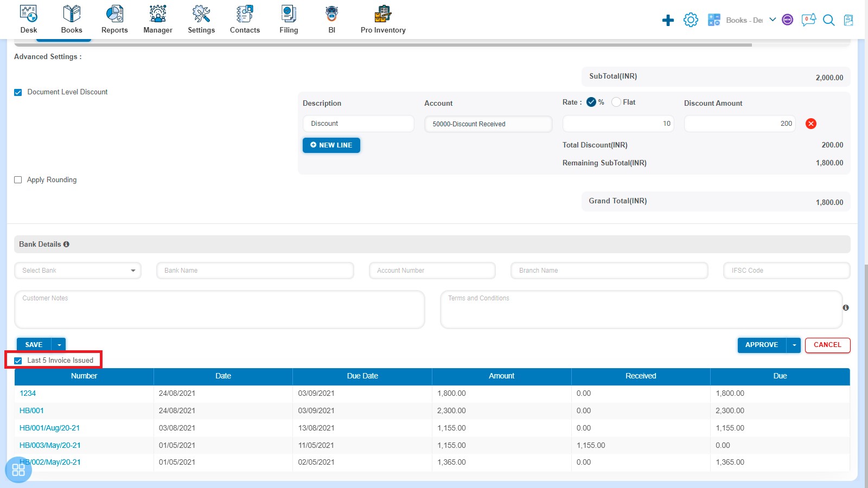The width and height of the screenshot is (868, 488).
Task: Click the amount 2,300.00 in HB/001 row
Action: pyautogui.click(x=451, y=410)
